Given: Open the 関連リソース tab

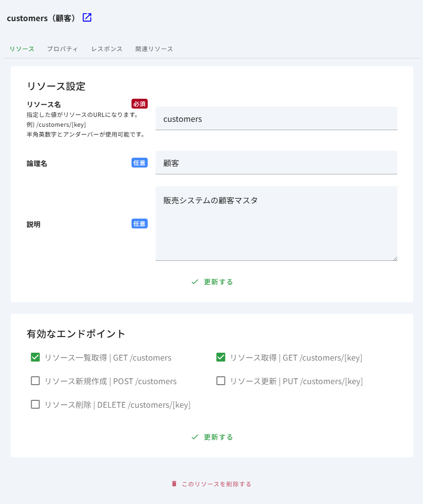Looking at the screenshot, I should pyautogui.click(x=154, y=49).
